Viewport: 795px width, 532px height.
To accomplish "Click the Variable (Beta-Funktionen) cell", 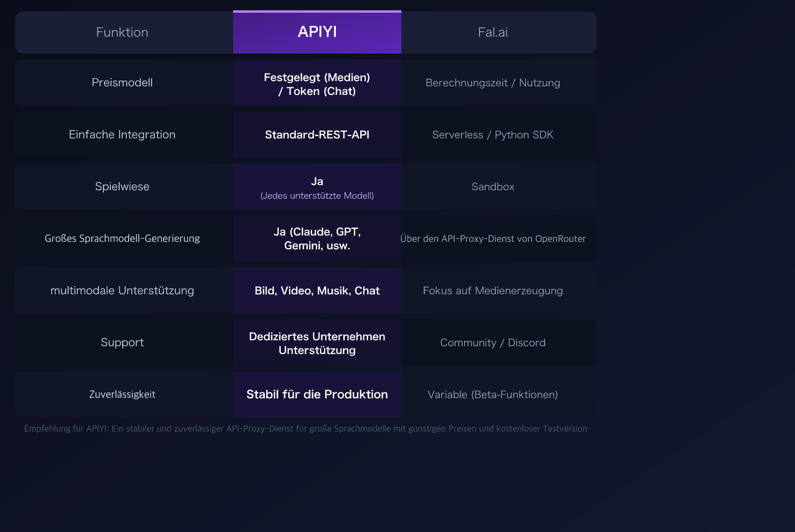I will click(x=493, y=394).
